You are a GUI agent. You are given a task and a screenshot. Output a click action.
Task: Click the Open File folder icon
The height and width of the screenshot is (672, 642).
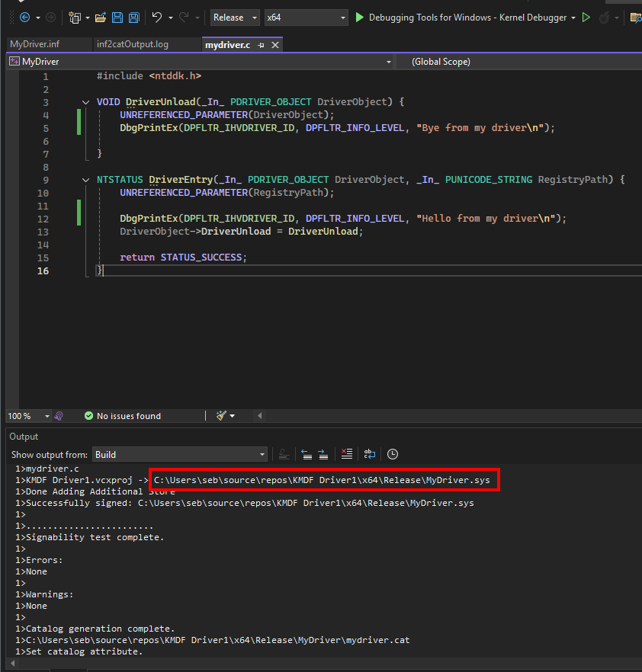100,17
